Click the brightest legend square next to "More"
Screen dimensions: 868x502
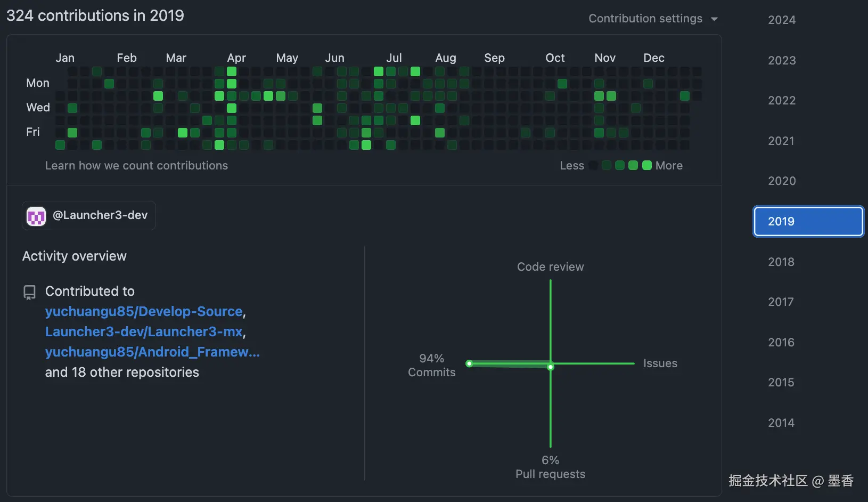point(646,165)
